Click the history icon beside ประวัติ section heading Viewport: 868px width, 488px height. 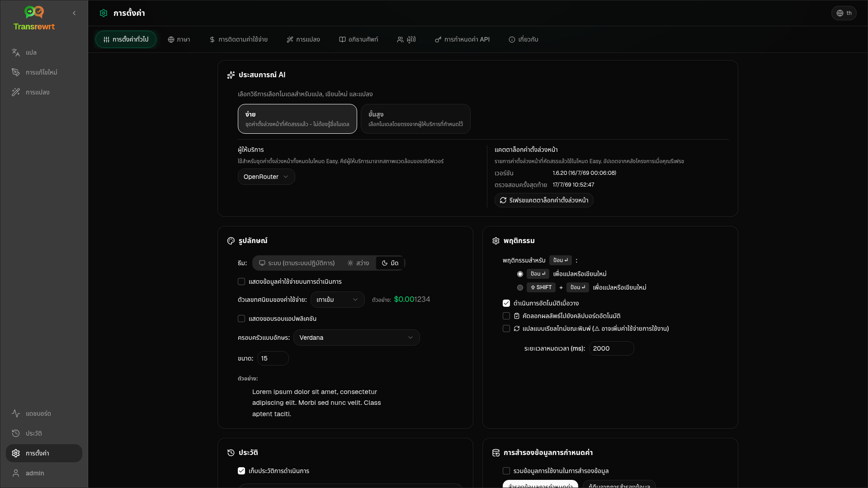231,453
